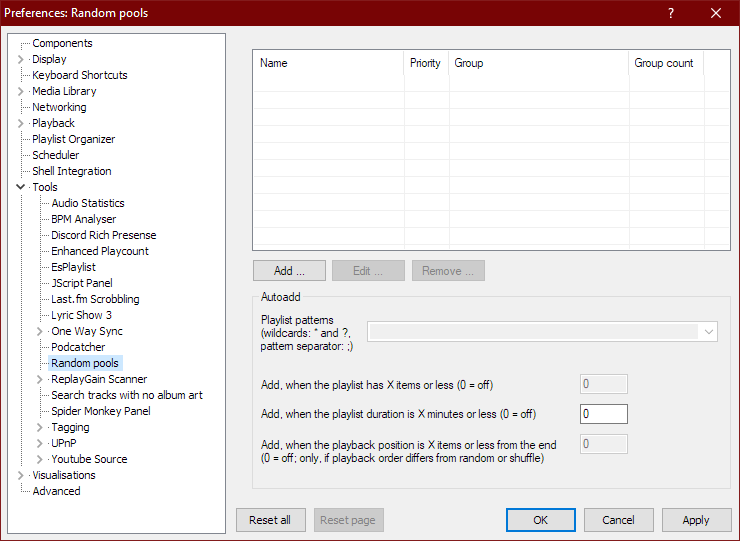This screenshot has width=740, height=541.
Task: Open Enhanced Playcount page
Action: [x=100, y=252]
